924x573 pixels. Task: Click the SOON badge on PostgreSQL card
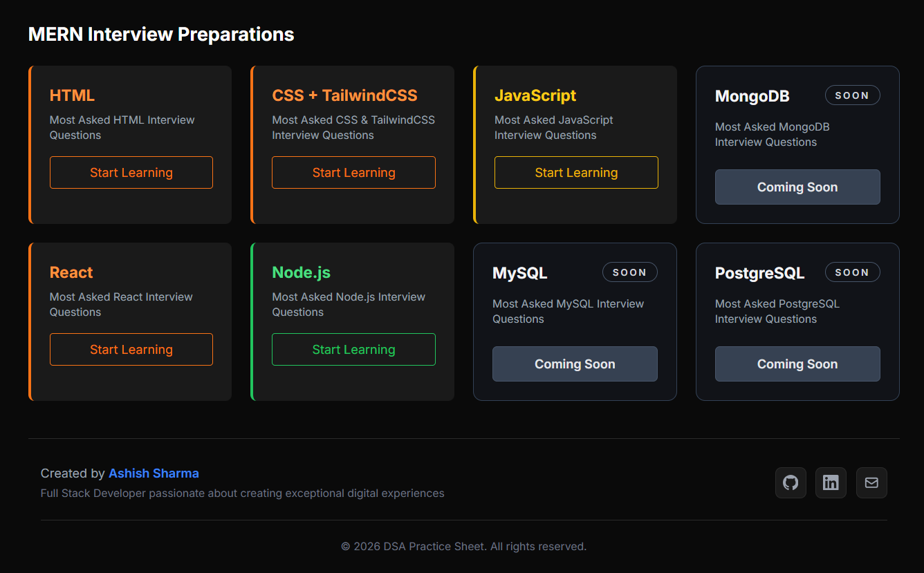coord(852,272)
